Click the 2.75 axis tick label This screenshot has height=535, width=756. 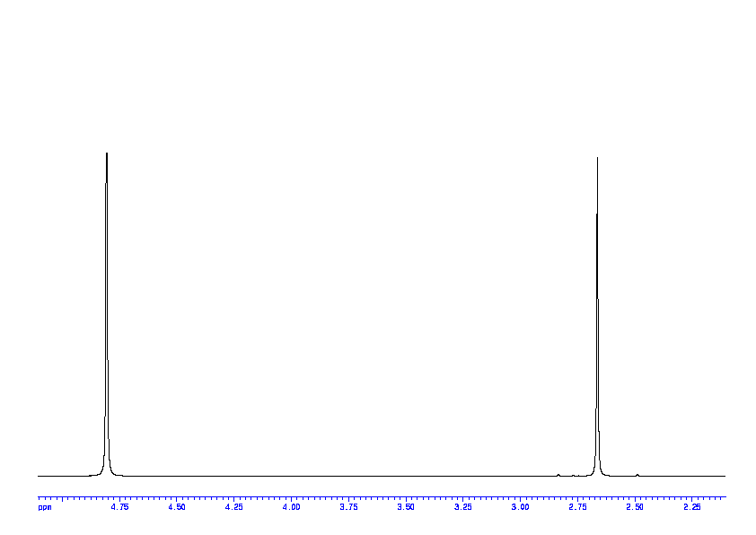(577, 507)
